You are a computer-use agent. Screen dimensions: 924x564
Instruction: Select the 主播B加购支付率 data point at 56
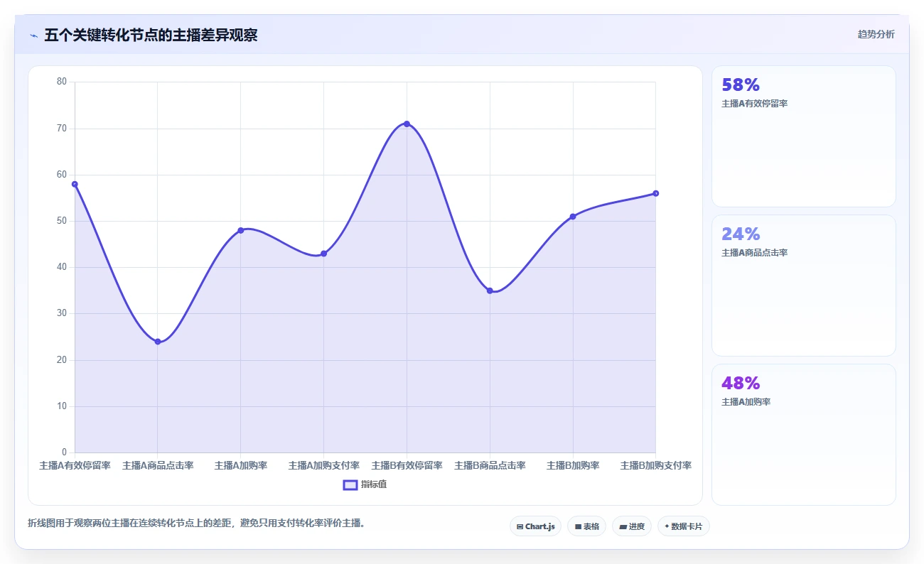click(x=655, y=193)
